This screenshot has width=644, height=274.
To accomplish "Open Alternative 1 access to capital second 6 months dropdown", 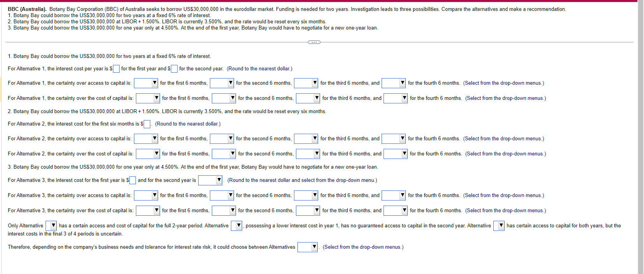I will (x=222, y=83).
